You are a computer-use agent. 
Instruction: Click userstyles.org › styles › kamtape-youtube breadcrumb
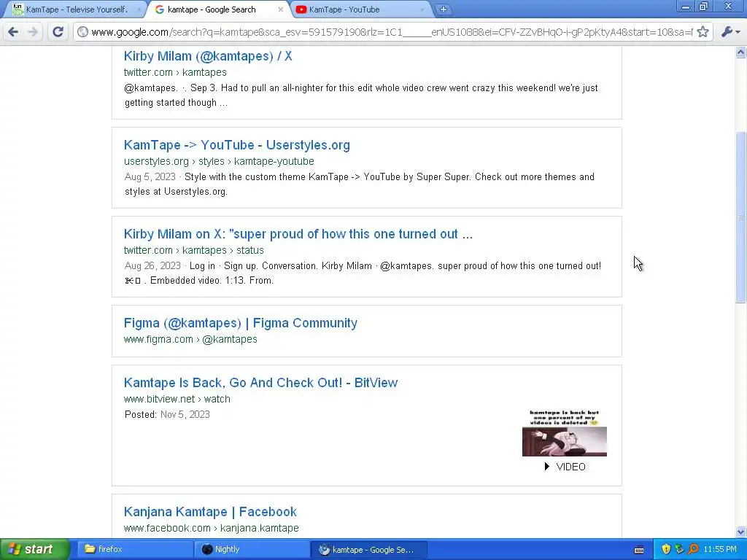click(219, 161)
